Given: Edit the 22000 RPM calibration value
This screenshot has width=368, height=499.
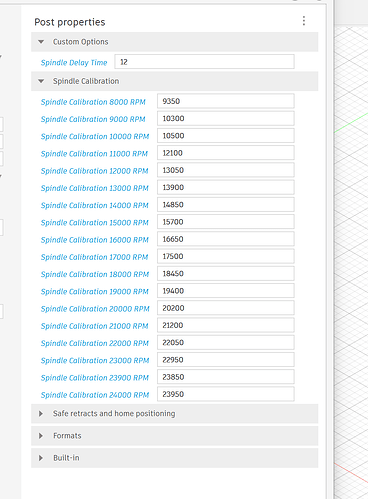Looking at the screenshot, I should tap(226, 343).
